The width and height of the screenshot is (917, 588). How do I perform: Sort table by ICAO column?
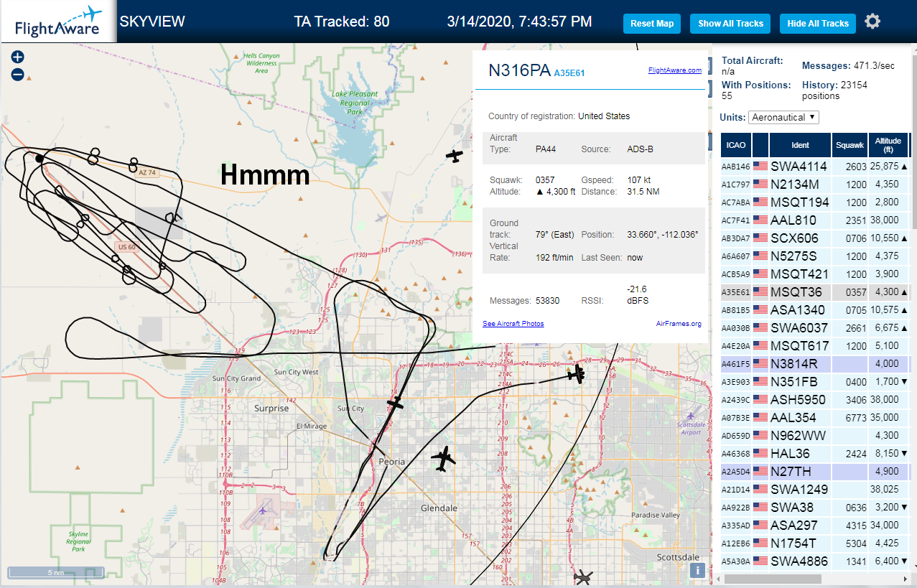click(735, 145)
